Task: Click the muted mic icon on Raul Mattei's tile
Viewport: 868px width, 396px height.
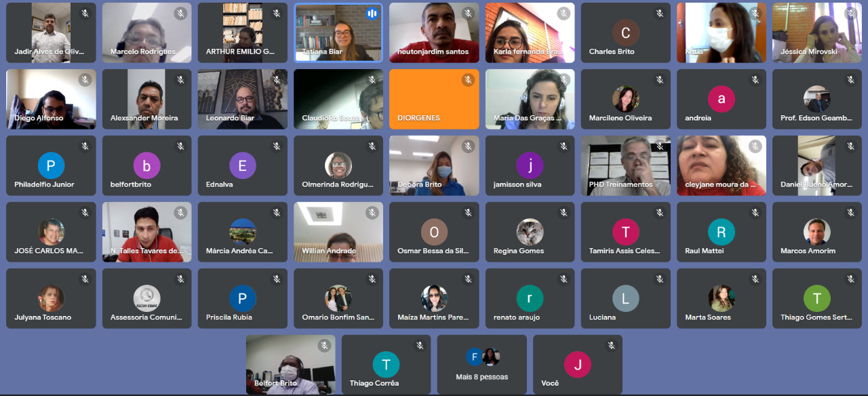Action: coord(755,213)
